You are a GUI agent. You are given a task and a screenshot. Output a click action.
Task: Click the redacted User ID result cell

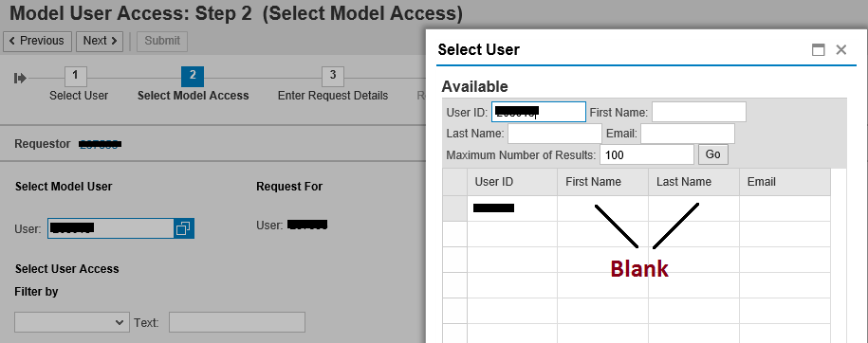(x=512, y=208)
